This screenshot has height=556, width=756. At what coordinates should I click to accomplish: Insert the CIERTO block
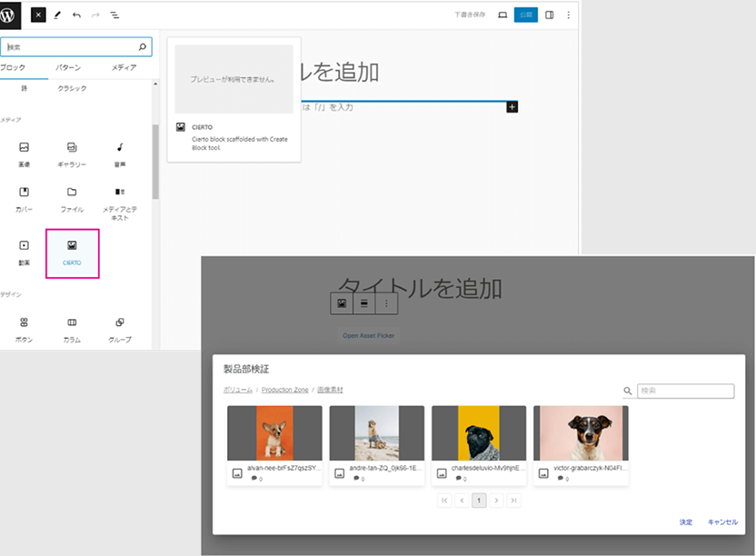click(x=73, y=253)
